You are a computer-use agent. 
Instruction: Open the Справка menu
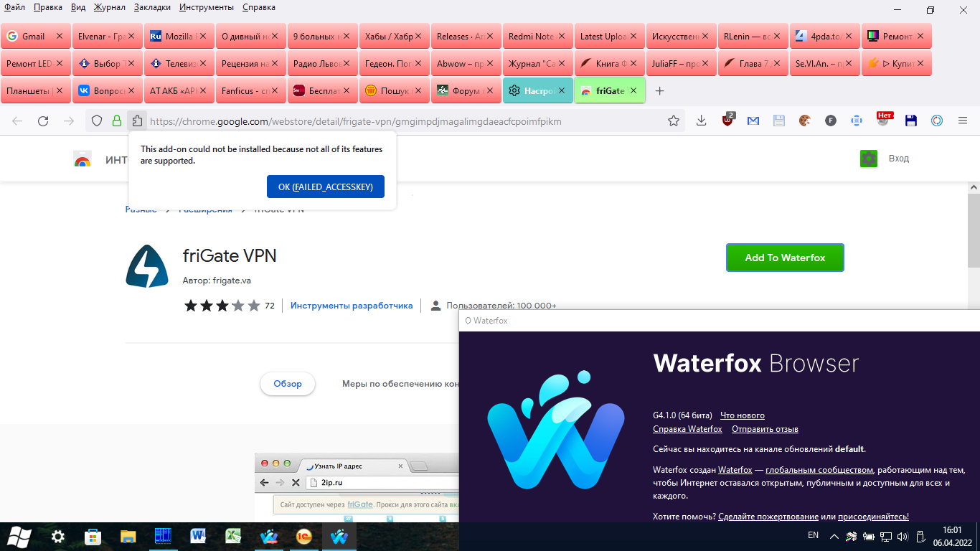coord(258,7)
